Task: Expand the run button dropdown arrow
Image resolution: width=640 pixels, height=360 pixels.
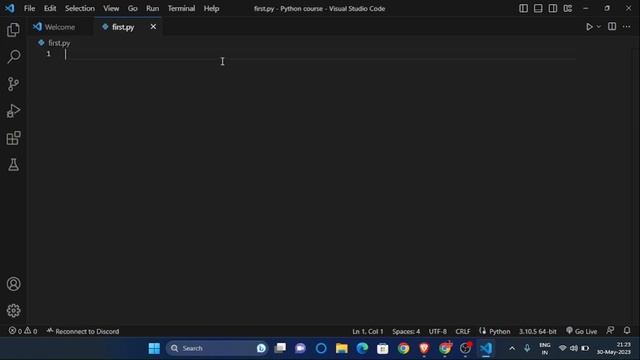Action: click(599, 27)
